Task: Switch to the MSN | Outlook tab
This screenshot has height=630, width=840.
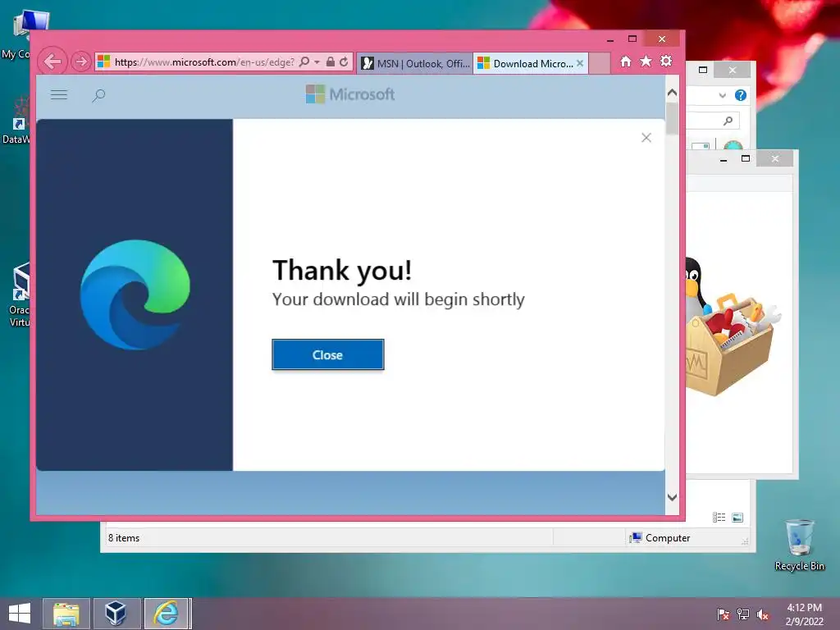Action: pyautogui.click(x=415, y=63)
